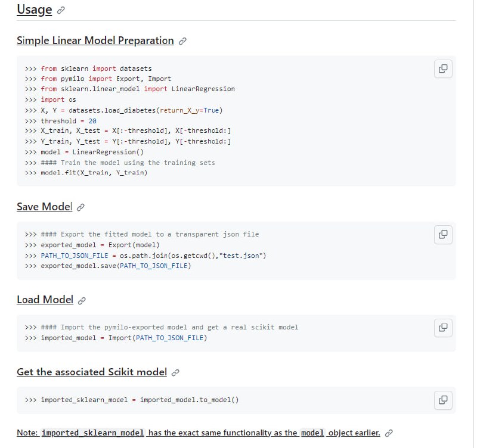Click anchor icon next to Simple Linear Model Preparation
Viewport: 477px width, 448px height.
[182, 41]
